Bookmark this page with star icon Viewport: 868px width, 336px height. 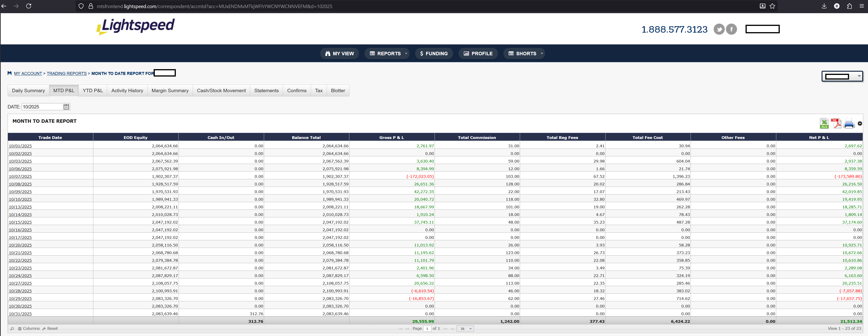click(x=772, y=6)
